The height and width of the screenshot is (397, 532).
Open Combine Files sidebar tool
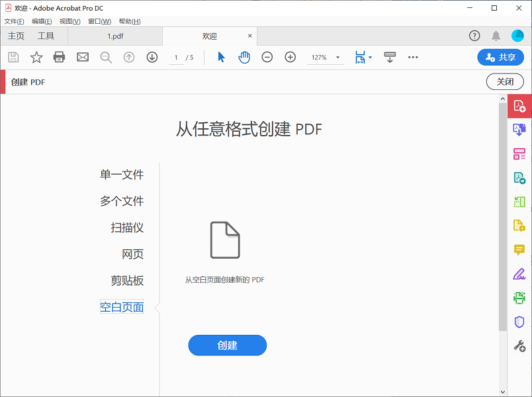point(519,130)
